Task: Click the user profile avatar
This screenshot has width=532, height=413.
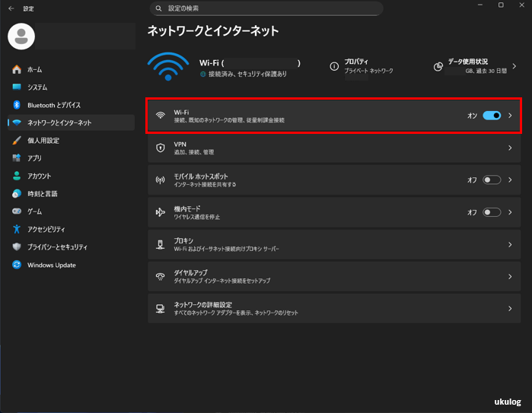Action: 21,35
